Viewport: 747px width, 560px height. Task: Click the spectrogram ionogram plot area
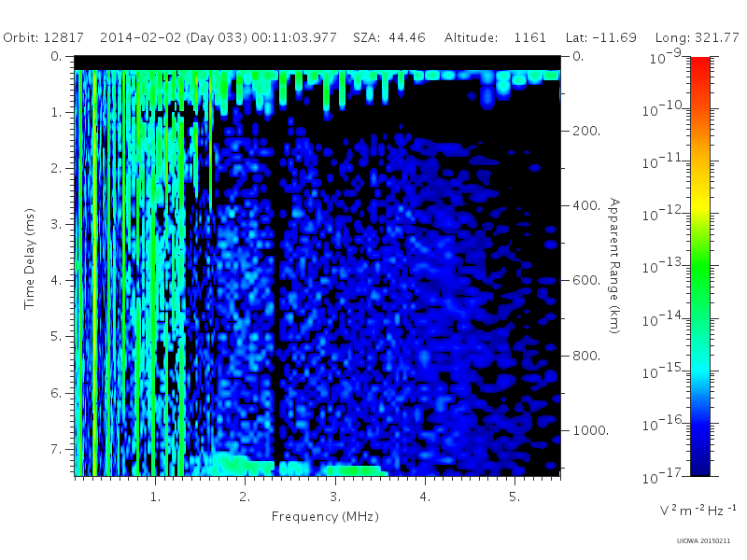(x=317, y=266)
